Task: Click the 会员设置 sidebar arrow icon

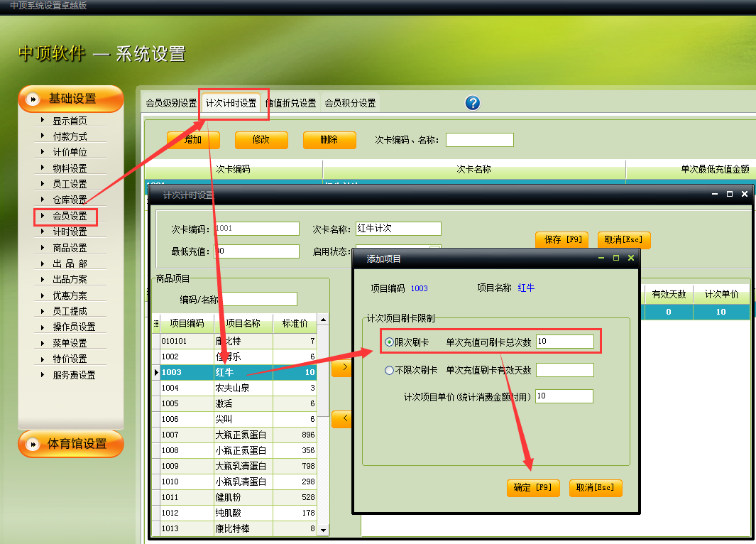Action: 43,215
